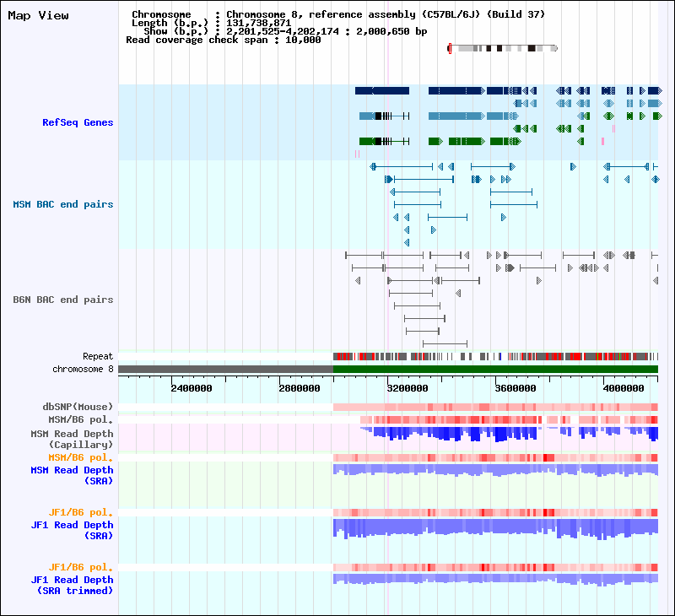Click the chromosome 8 label
675x616 pixels.
pyautogui.click(x=83, y=369)
